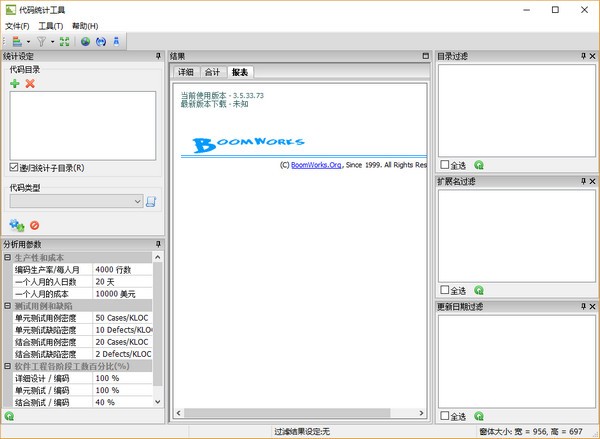The image size is (600, 439).
Task: Click the funnel filter toolbar icon
Action: 41,41
